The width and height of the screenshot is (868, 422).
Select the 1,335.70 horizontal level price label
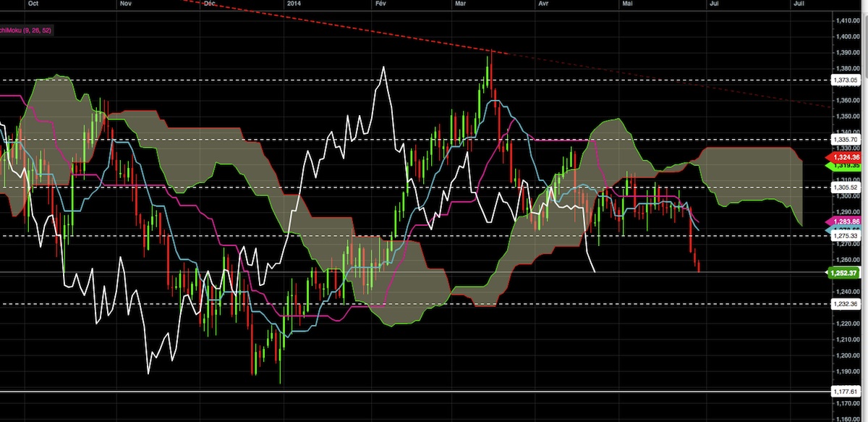click(844, 139)
